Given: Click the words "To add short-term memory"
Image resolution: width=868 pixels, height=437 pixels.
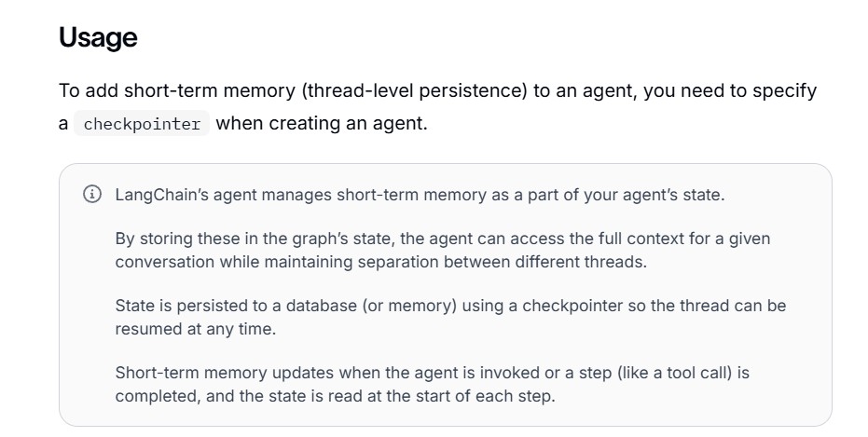Looking at the screenshot, I should (x=177, y=90).
